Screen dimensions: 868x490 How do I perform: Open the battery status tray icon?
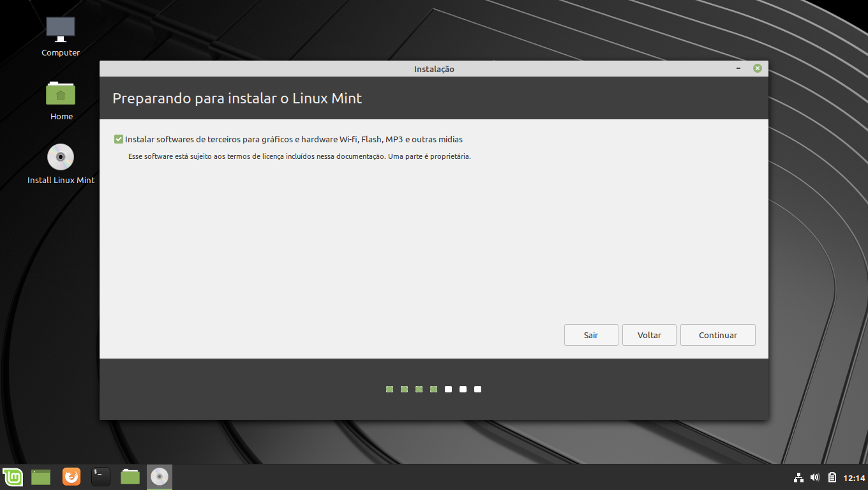[x=832, y=477]
